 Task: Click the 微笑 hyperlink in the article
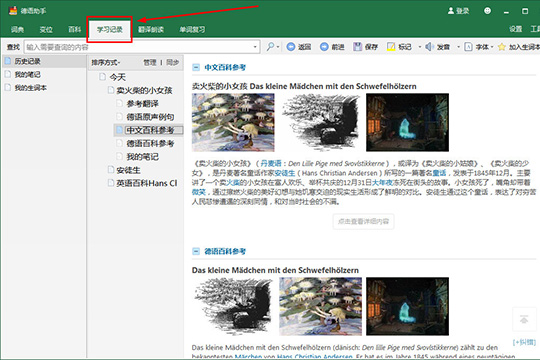(x=199, y=192)
